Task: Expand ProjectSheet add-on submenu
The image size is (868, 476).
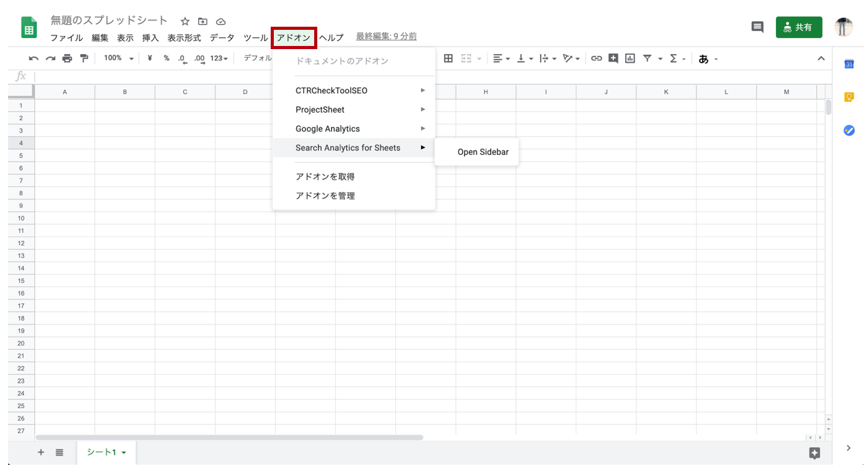Action: (x=354, y=110)
